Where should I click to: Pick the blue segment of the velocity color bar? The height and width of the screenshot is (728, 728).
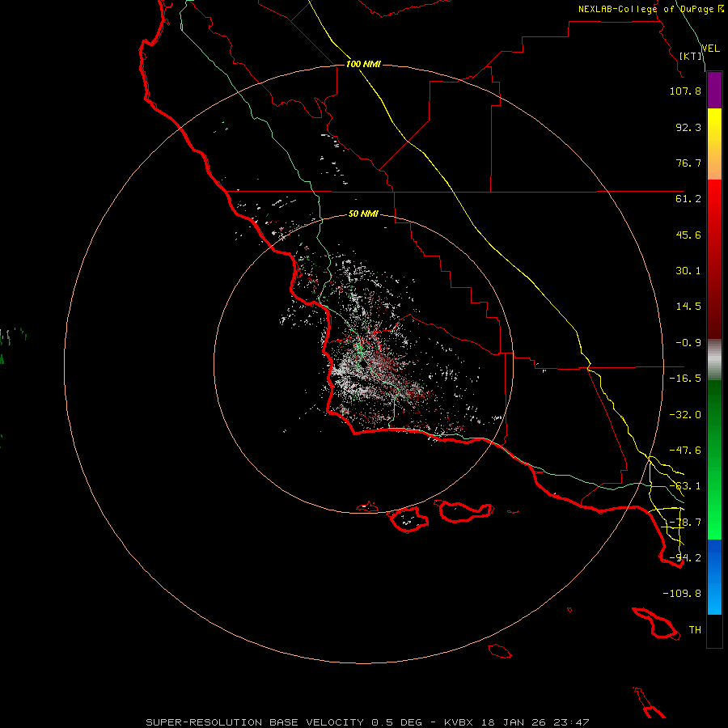(x=714, y=577)
